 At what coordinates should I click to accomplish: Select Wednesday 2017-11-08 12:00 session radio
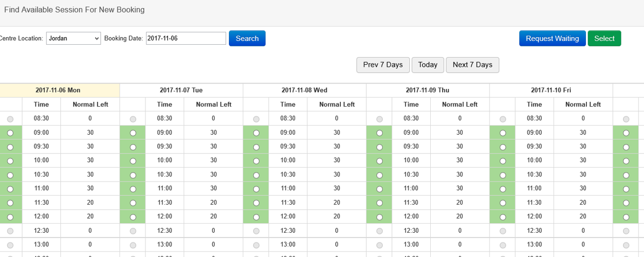click(x=256, y=217)
